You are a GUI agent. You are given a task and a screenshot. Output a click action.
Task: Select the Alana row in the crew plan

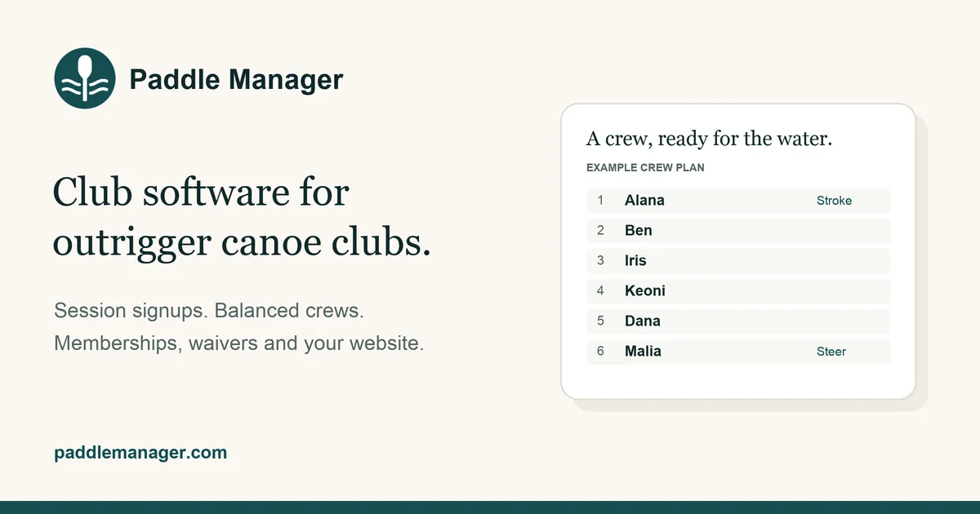coord(738,201)
